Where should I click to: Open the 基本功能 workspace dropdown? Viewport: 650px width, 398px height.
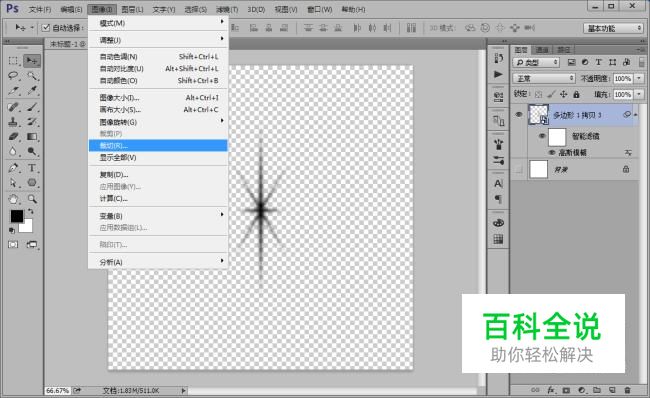(613, 28)
